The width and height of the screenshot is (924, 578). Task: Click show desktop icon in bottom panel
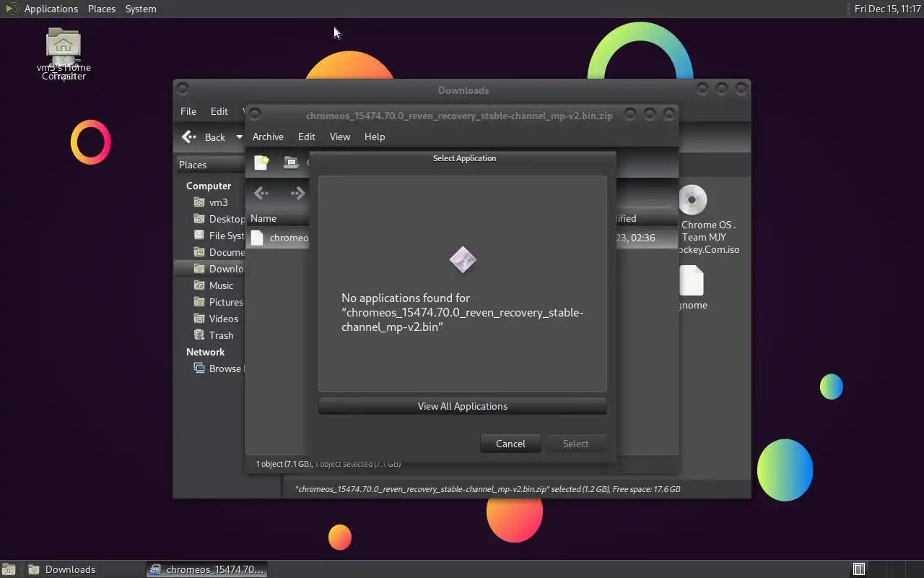click(8, 569)
